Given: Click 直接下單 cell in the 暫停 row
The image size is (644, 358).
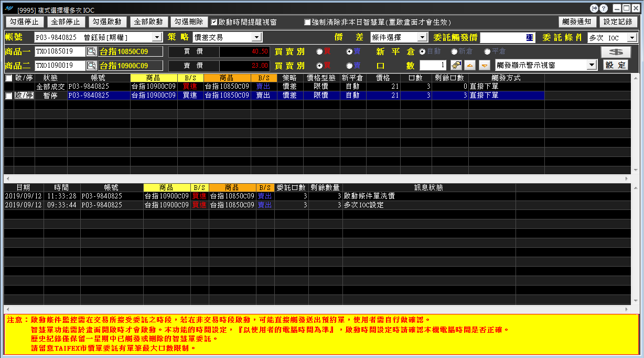Looking at the screenshot, I should tap(506, 96).
